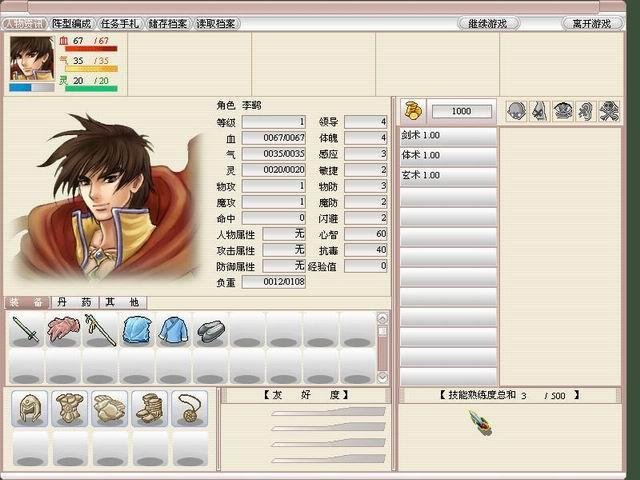
Task: Switch to the 丹药 medicine tab
Action: 75,302
